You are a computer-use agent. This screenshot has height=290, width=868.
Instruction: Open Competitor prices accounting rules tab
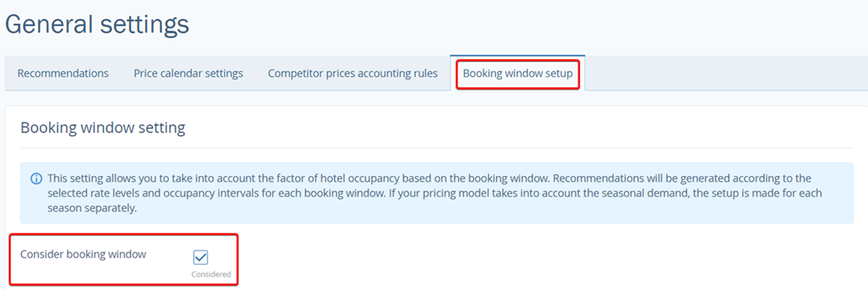353,73
